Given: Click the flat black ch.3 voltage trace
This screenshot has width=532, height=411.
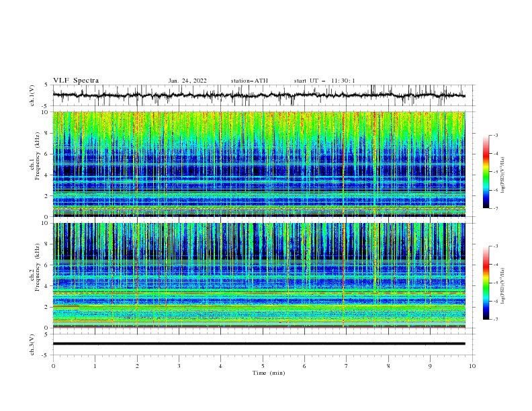Looking at the screenshot, I should (x=259, y=344).
